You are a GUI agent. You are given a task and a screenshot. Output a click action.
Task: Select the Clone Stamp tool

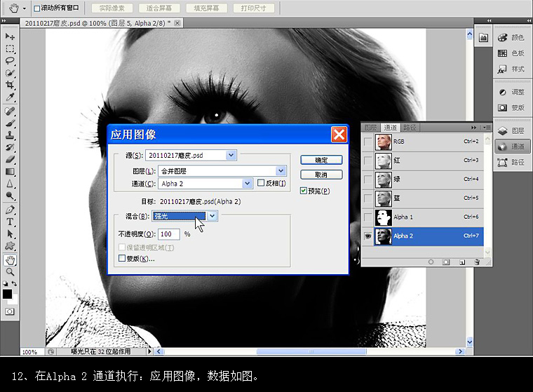(x=10, y=135)
